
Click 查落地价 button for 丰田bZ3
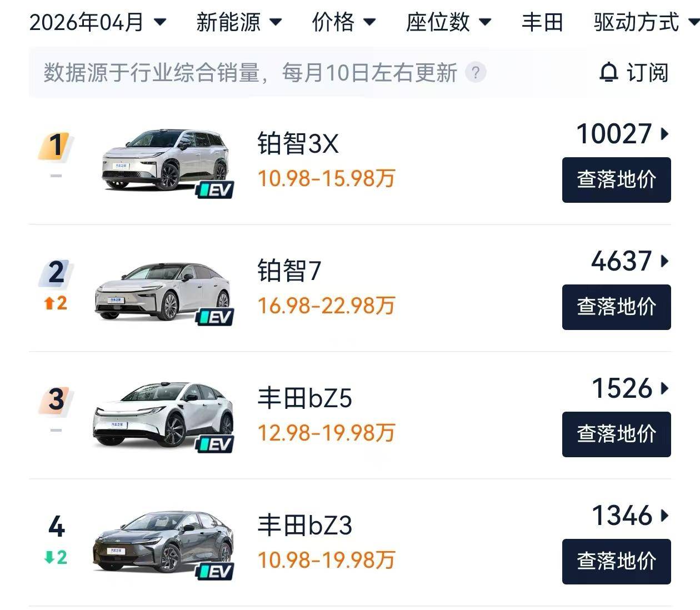click(x=617, y=562)
